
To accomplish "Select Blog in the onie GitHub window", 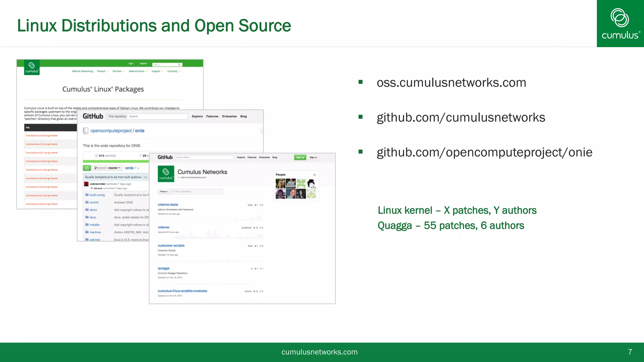I will (244, 116).
